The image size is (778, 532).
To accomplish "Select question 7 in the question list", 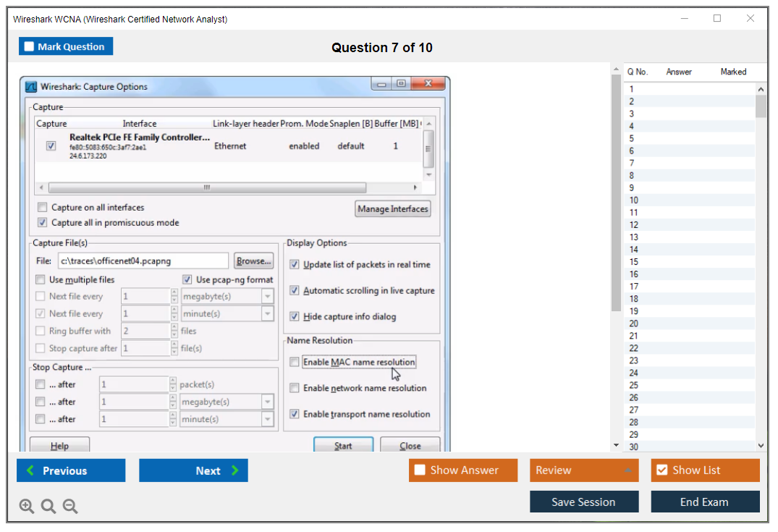I will click(632, 163).
